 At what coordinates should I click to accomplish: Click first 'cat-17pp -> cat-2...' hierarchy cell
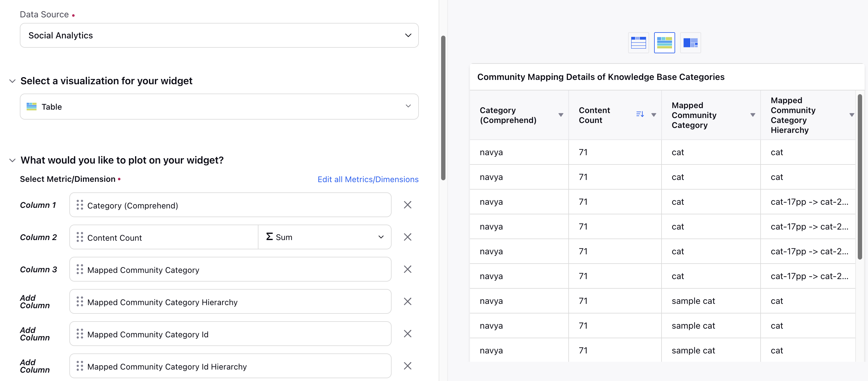pos(809,202)
